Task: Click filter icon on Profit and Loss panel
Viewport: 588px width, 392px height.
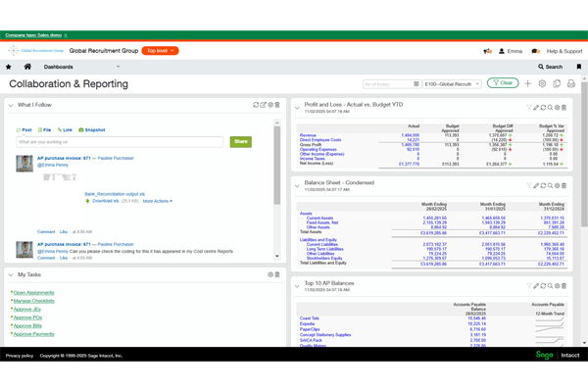Action: click(x=529, y=107)
